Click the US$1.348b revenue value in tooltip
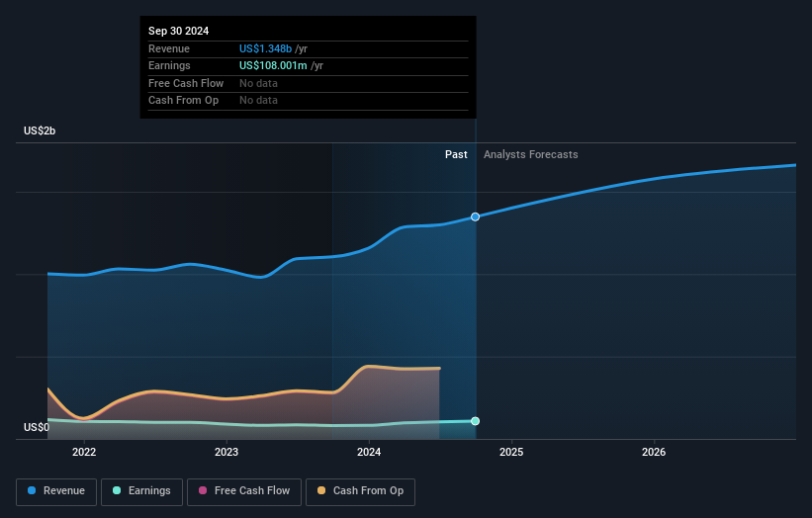Viewport: 812px width, 518px height. [265, 48]
